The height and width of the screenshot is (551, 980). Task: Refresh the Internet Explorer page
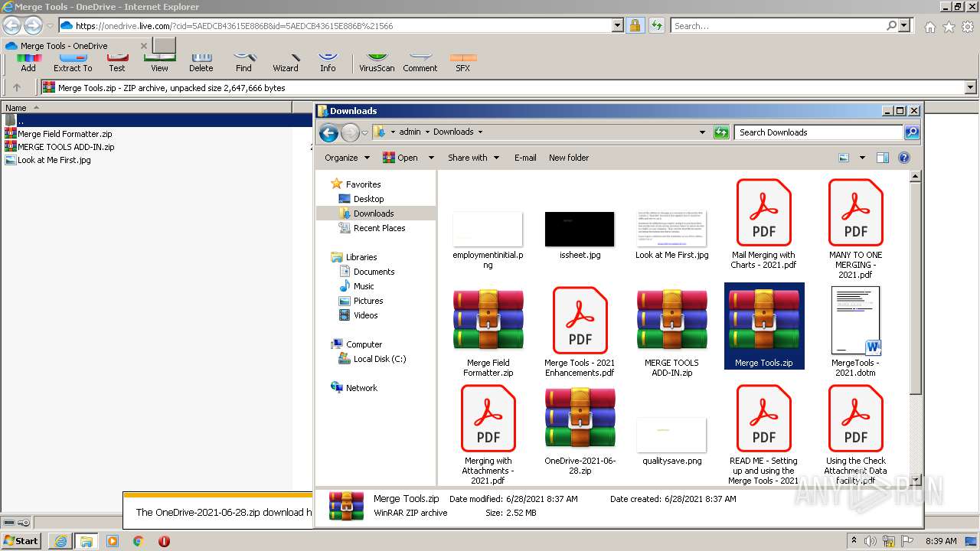click(656, 26)
